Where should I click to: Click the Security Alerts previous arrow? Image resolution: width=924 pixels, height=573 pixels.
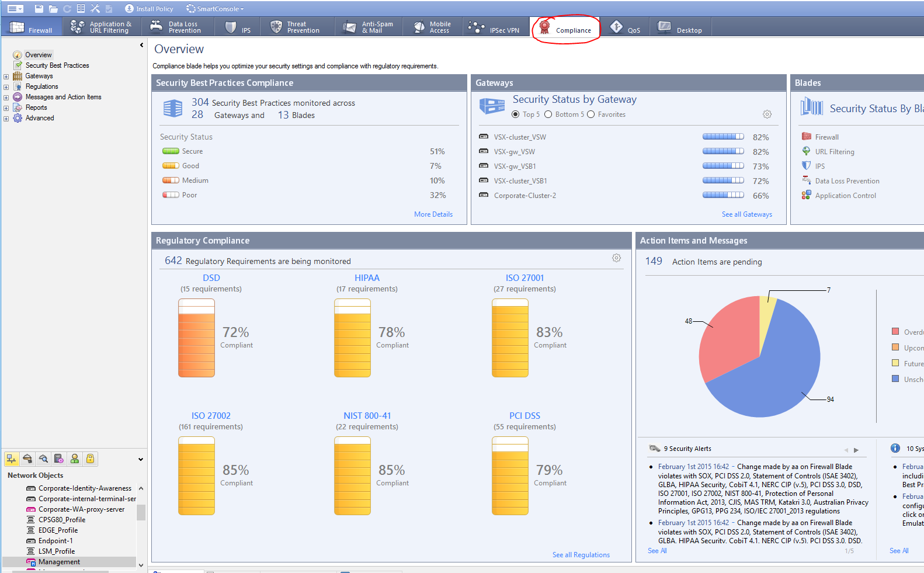click(846, 450)
